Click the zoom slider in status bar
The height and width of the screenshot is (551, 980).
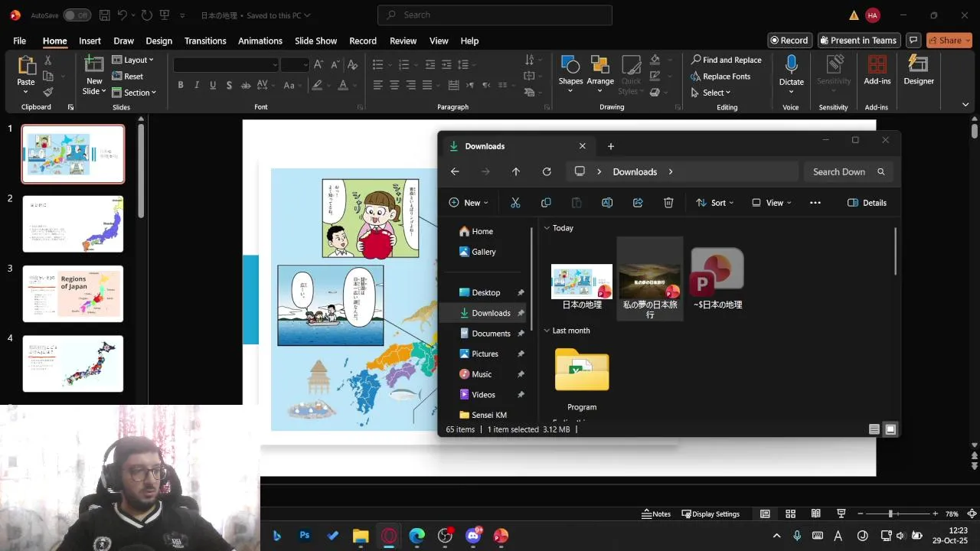click(893, 514)
